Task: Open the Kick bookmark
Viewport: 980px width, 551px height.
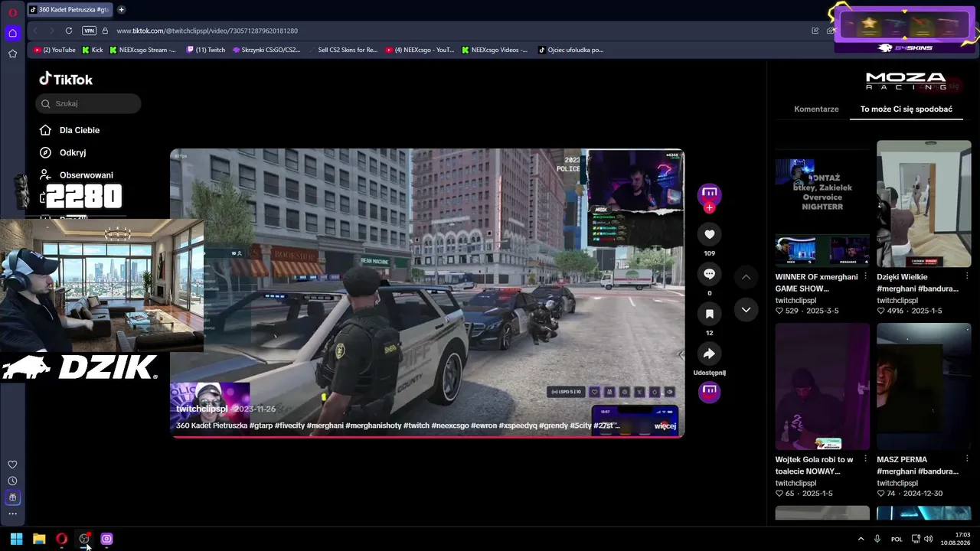Action: pyautogui.click(x=91, y=50)
